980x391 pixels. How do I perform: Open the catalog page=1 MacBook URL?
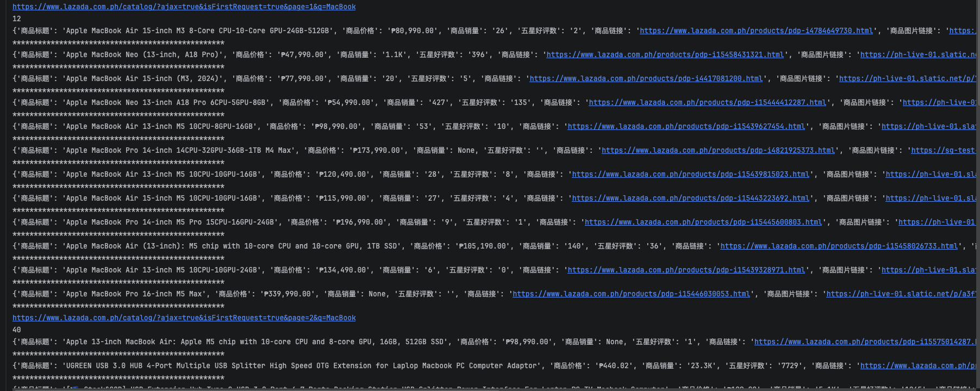[184, 7]
